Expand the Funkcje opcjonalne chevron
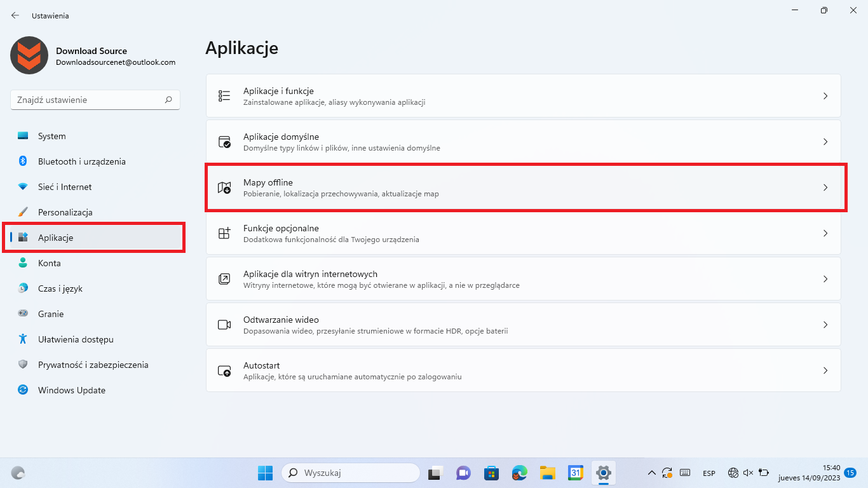This screenshot has height=488, width=868. pos(825,233)
